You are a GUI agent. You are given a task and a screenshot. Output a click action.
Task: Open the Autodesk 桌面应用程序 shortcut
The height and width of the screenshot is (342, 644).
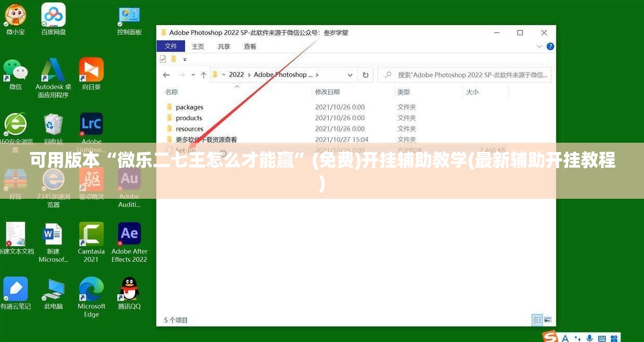click(x=53, y=78)
